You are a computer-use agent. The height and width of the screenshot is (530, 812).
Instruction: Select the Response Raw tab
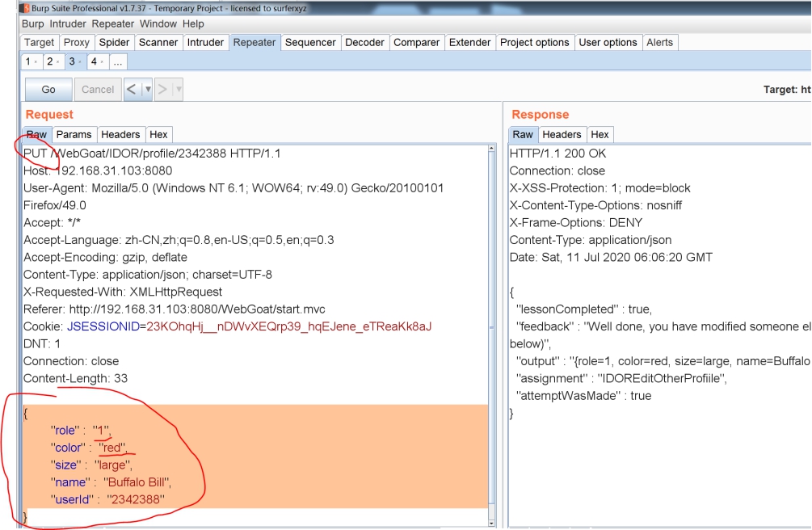point(523,135)
